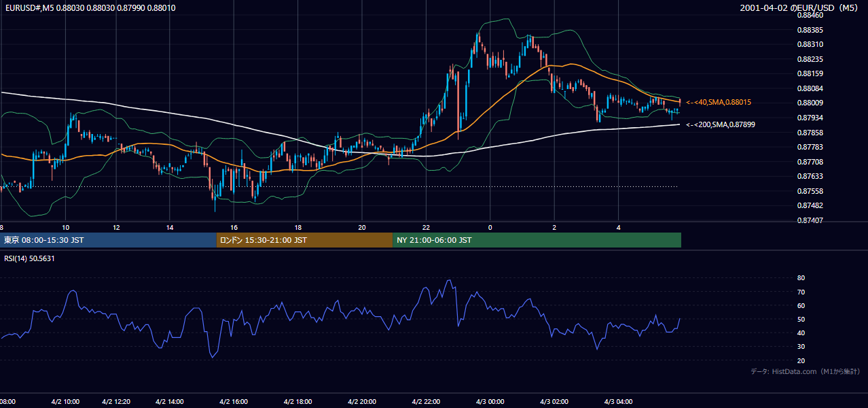Click the 4/2 20:00 bottom time label
The image size is (868, 408).
[x=362, y=401]
